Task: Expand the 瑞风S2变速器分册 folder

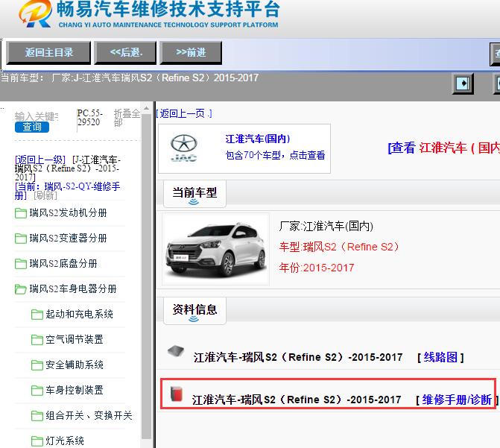Action: tap(69, 238)
